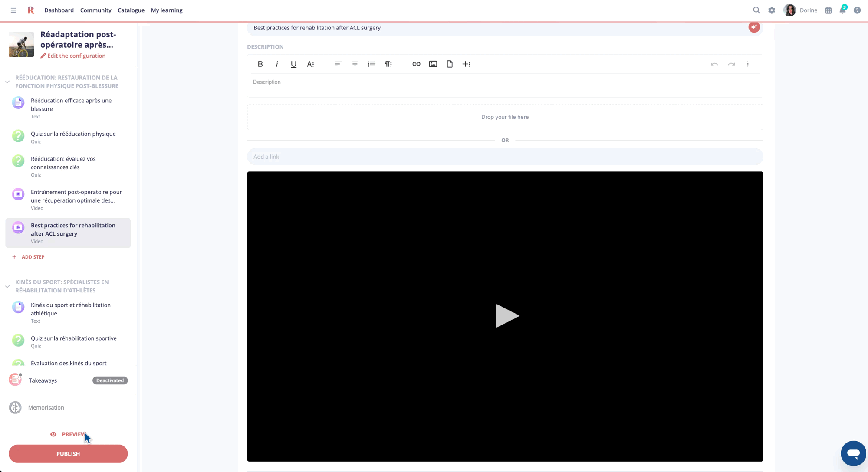
Task: Click the AI sparkle button near the title
Action: pos(754,27)
